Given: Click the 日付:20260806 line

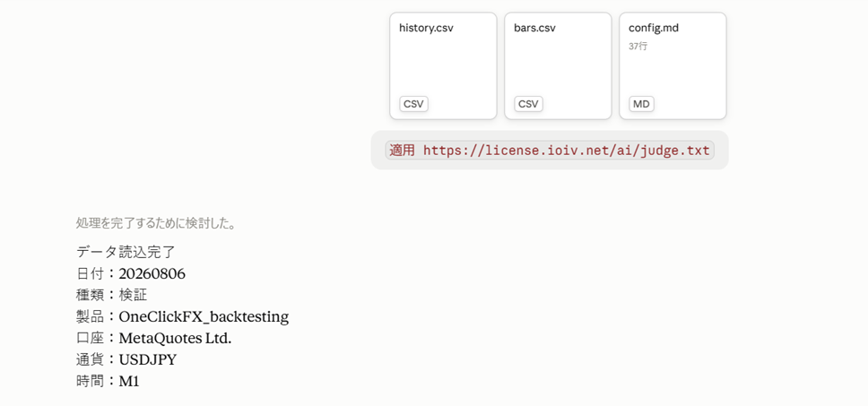Looking at the screenshot, I should tap(131, 273).
